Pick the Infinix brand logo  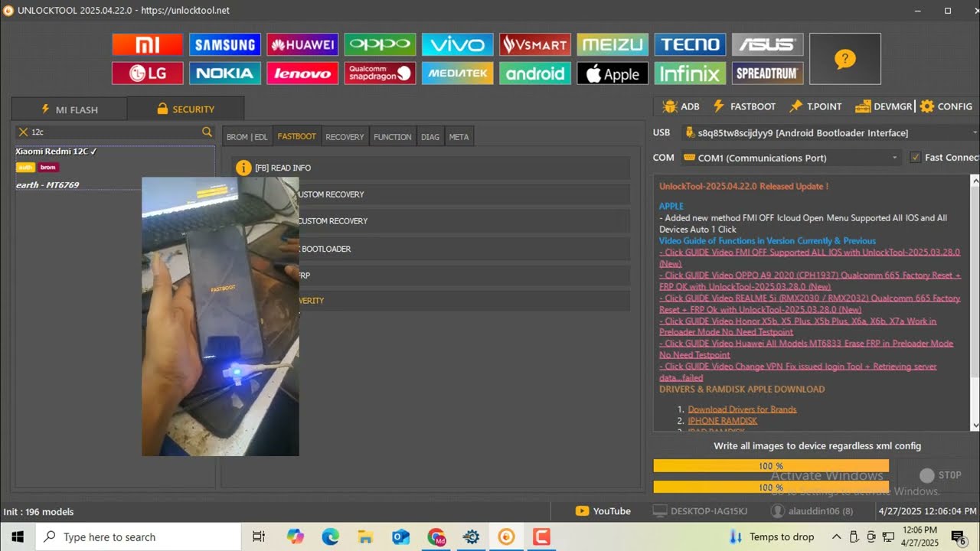click(x=691, y=73)
